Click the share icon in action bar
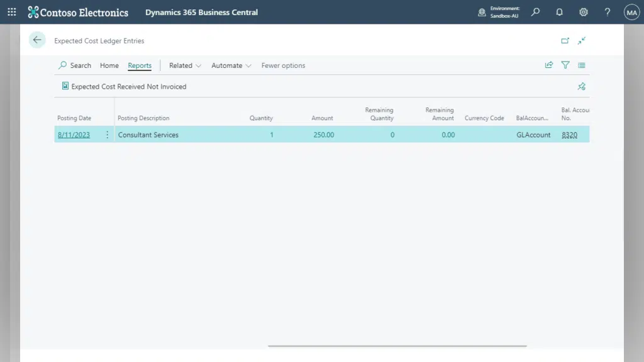This screenshot has width=644, height=362. pos(549,65)
